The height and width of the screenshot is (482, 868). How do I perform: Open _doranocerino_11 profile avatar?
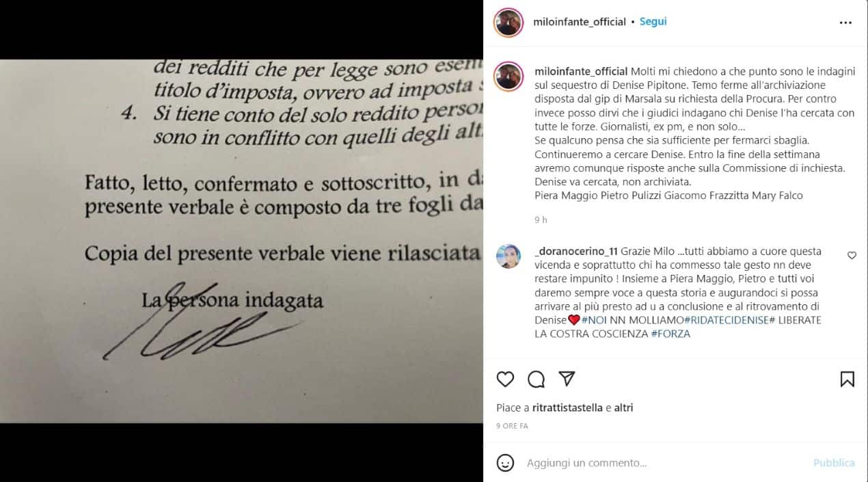coord(508,256)
